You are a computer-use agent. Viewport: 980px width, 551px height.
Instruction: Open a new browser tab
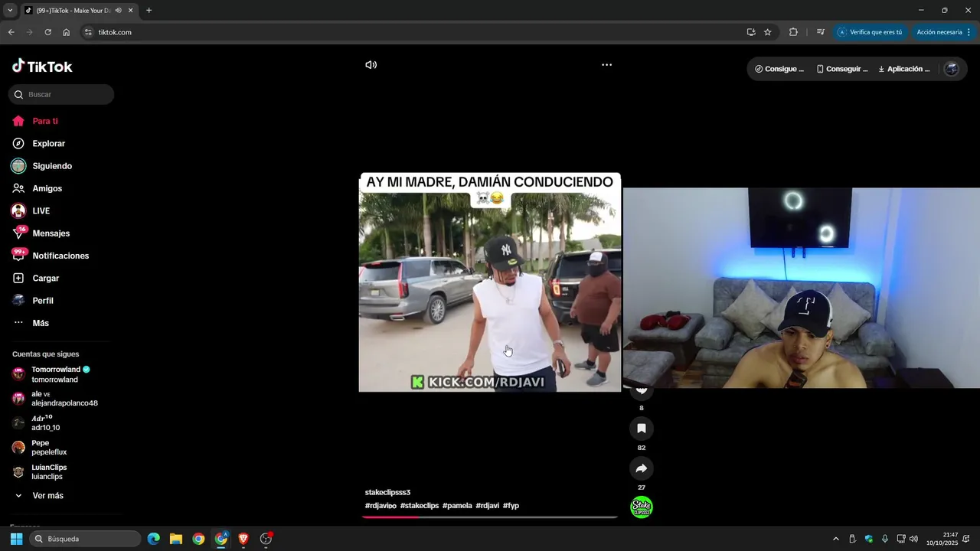coord(149,11)
